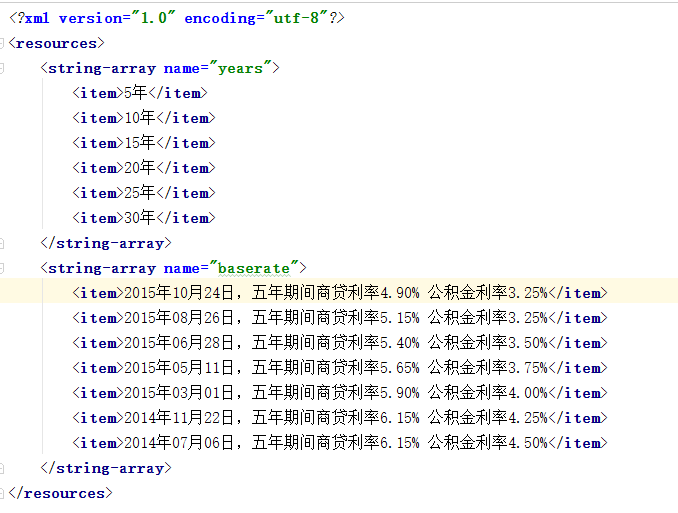Click the encoding "utf-8" attribute value
This screenshot has height=513, width=678.
[297, 18]
